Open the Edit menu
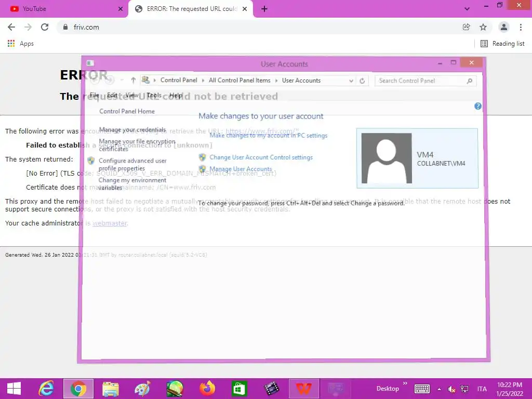The height and width of the screenshot is (399, 532). click(x=112, y=96)
